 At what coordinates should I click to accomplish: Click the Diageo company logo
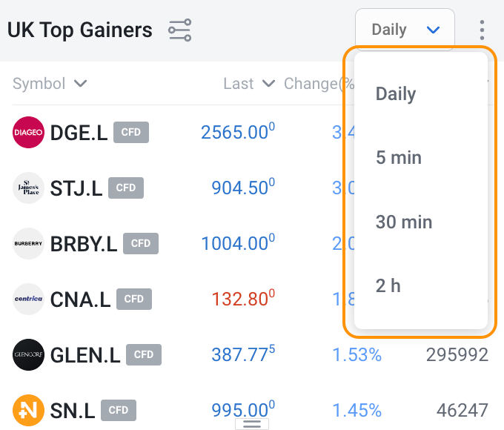(29, 133)
